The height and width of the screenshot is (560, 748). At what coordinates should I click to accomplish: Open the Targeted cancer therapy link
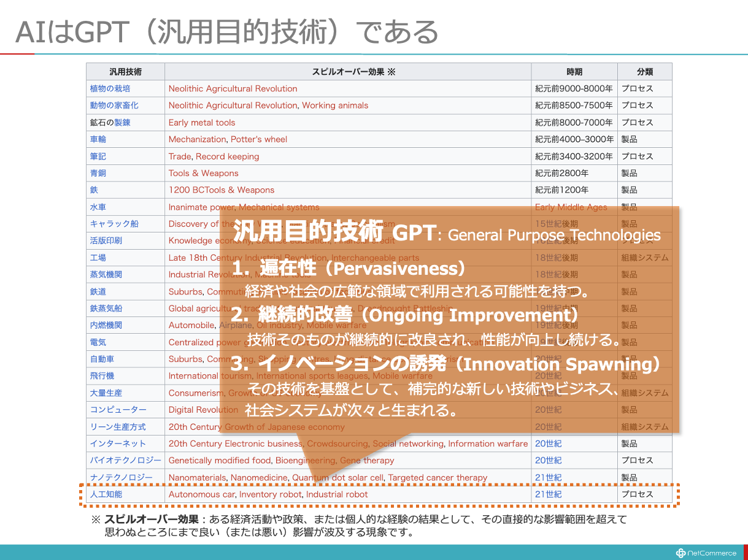438,477
